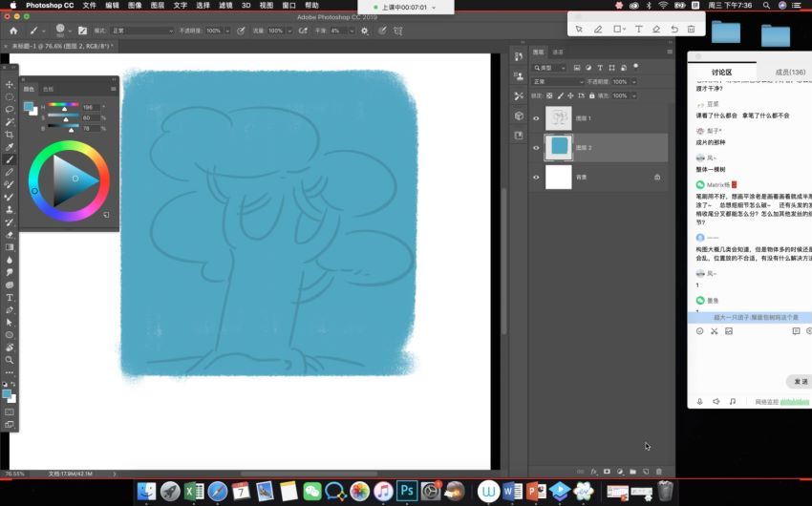Select the Magic Wand tool
Screen dimensions: 812x506
click(x=10, y=122)
